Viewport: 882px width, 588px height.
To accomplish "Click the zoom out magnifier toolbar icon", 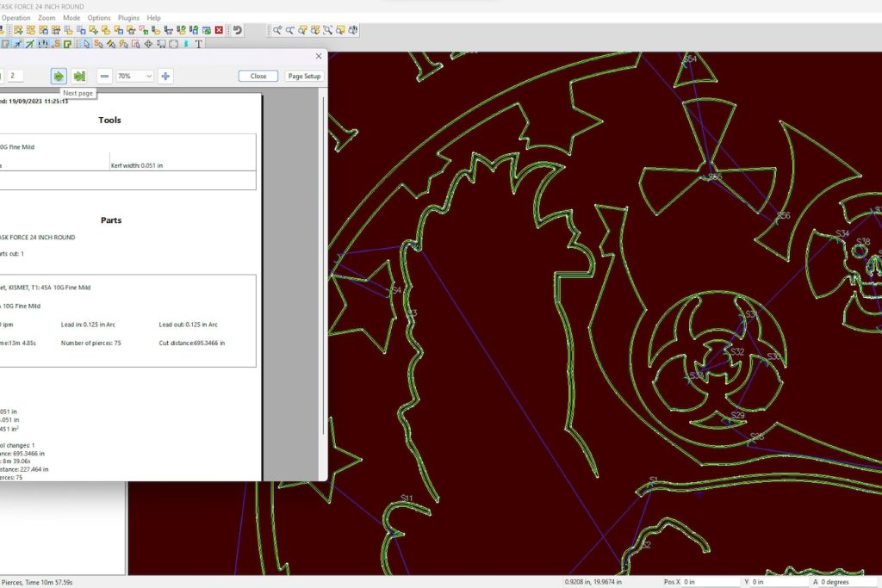I will pos(290,30).
